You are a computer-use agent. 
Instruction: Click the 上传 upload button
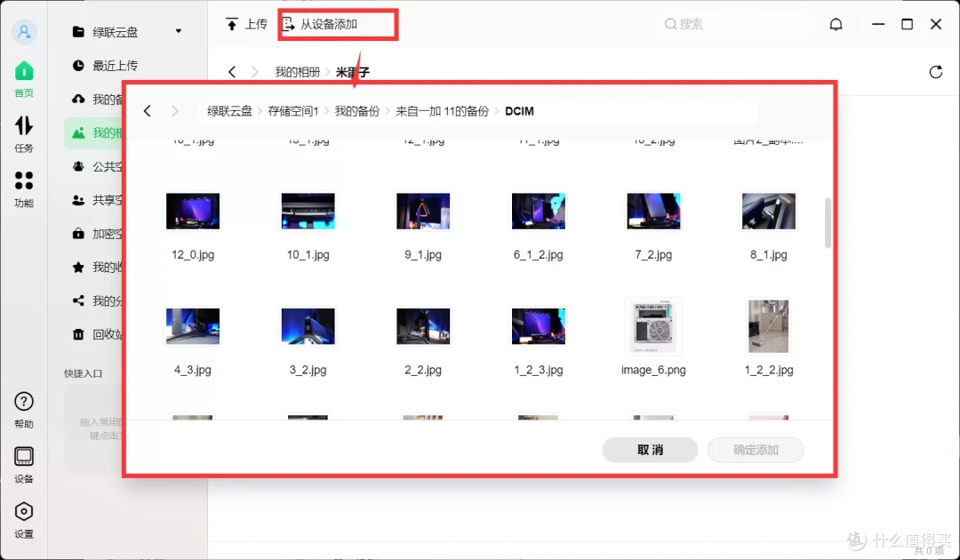click(x=247, y=25)
